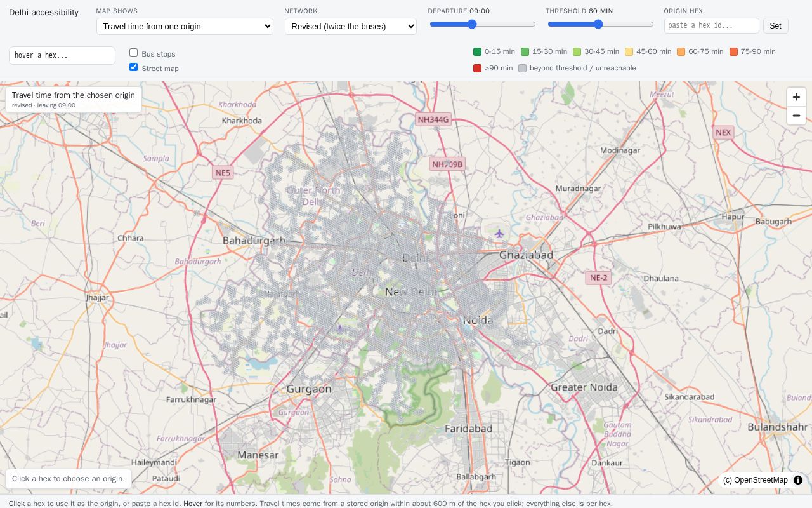Viewport: 812px width, 508px height.
Task: Zoom in with the map plus button
Action: click(x=796, y=97)
